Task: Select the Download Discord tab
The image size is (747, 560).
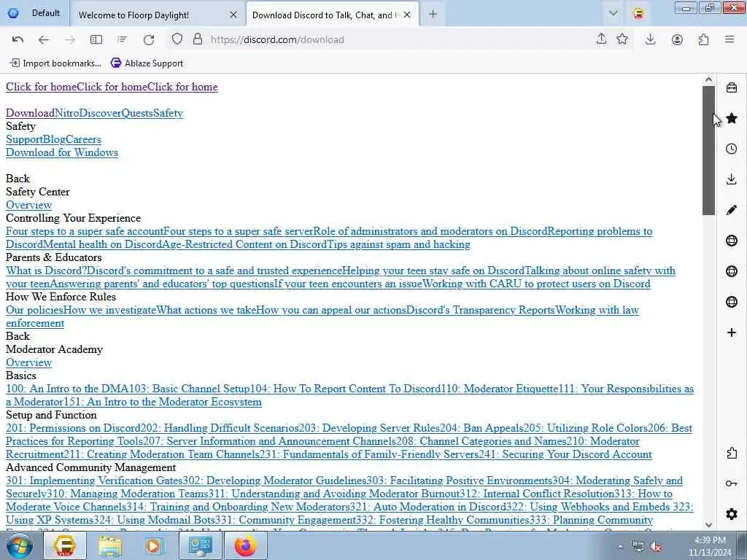Action: (333, 15)
